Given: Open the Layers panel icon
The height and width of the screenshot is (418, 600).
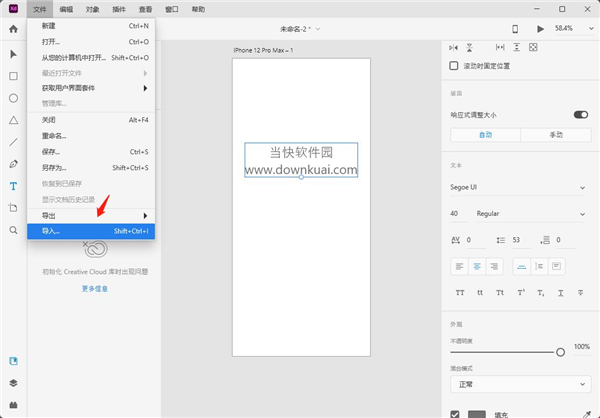Looking at the screenshot, I should [13, 383].
